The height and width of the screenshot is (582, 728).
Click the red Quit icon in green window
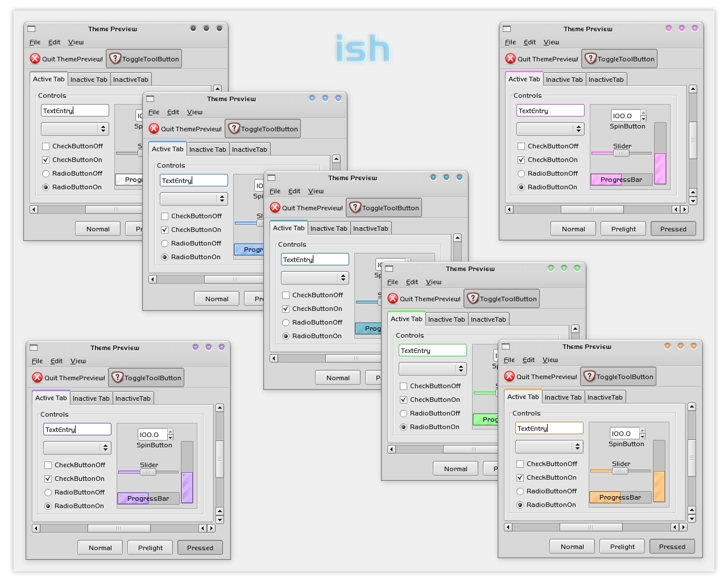click(393, 298)
